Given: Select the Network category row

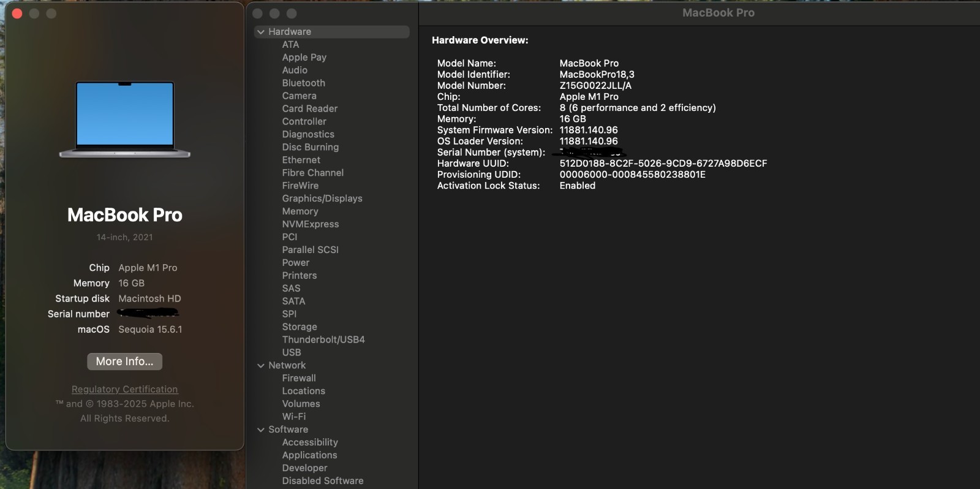Looking at the screenshot, I should coord(287,365).
